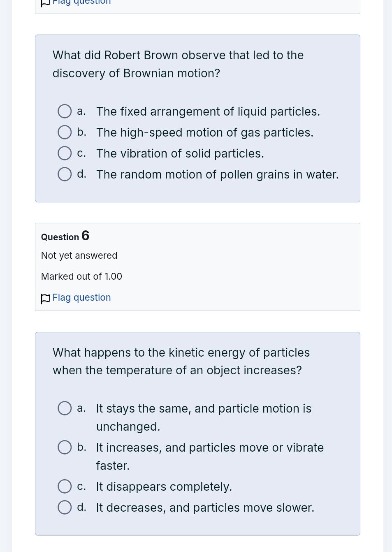Viewport: 392px width, 552px height.
Task: Click 'It disappears completely.' answer label
Action: coord(164,487)
